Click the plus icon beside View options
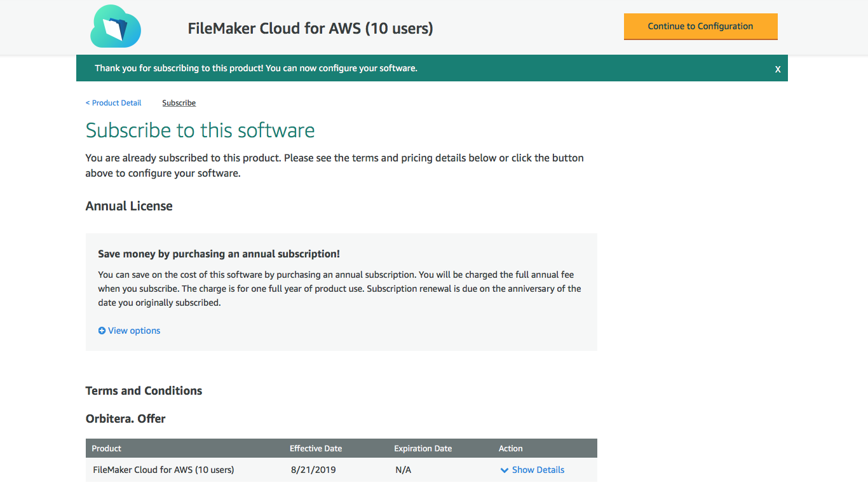 [102, 331]
